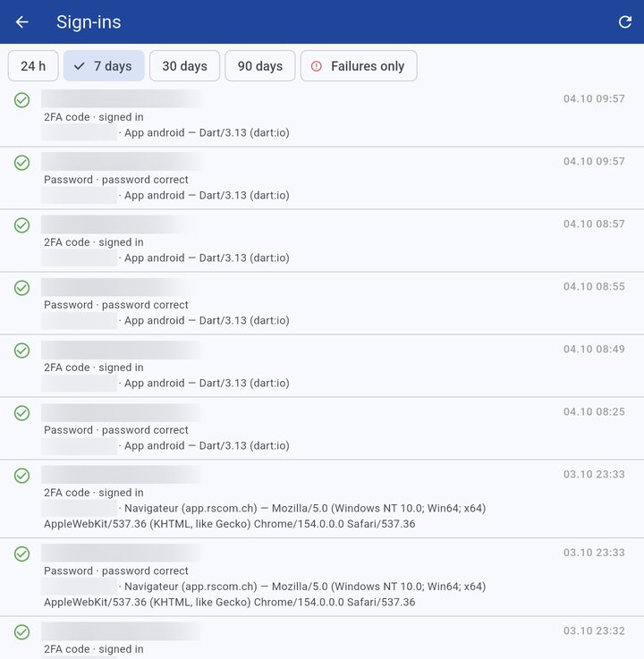Image resolution: width=644 pixels, height=659 pixels.
Task: Click the success icon of Password entry at 03.10 23:33
Action: click(21, 553)
